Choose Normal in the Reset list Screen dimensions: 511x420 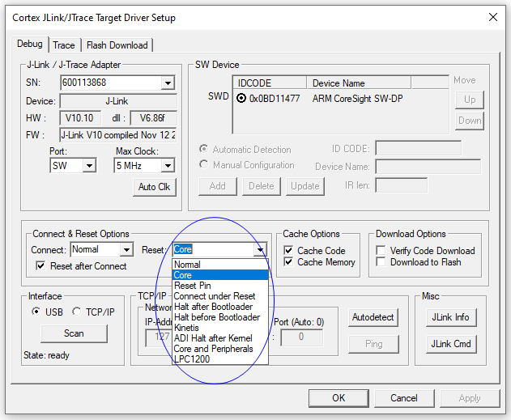click(220, 265)
